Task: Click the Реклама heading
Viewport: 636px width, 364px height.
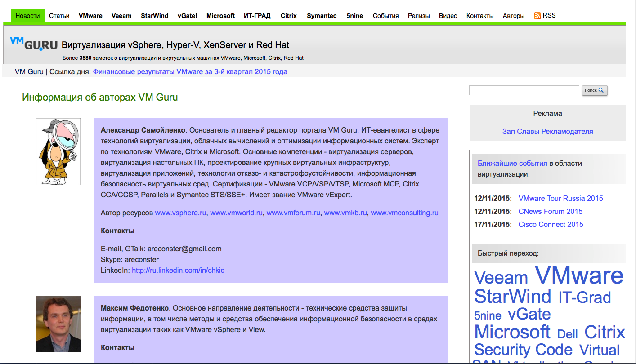Action: pos(547,113)
